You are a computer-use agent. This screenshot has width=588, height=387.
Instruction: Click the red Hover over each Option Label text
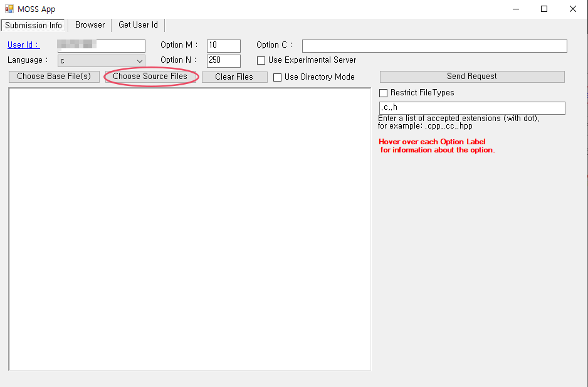(x=436, y=146)
